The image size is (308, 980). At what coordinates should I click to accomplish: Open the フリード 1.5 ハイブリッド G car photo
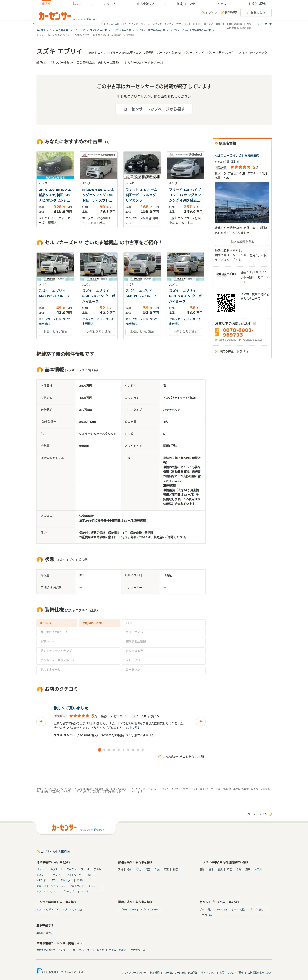click(x=186, y=166)
